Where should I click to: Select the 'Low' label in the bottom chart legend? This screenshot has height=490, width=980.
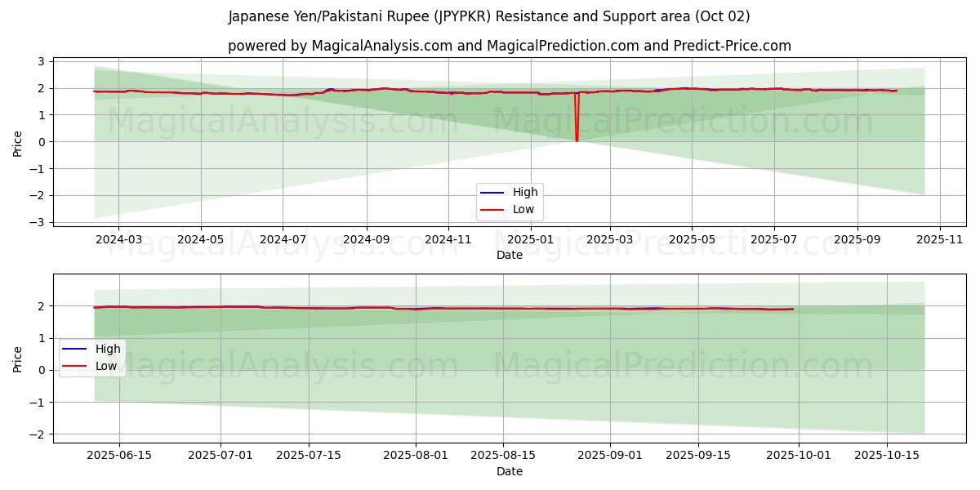click(106, 367)
